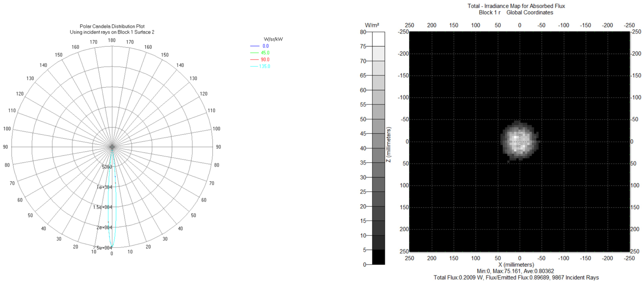This screenshot has height=284, width=644.
Task: Pick the gray segment between 40 and 45
Action: pyautogui.click(x=379, y=141)
